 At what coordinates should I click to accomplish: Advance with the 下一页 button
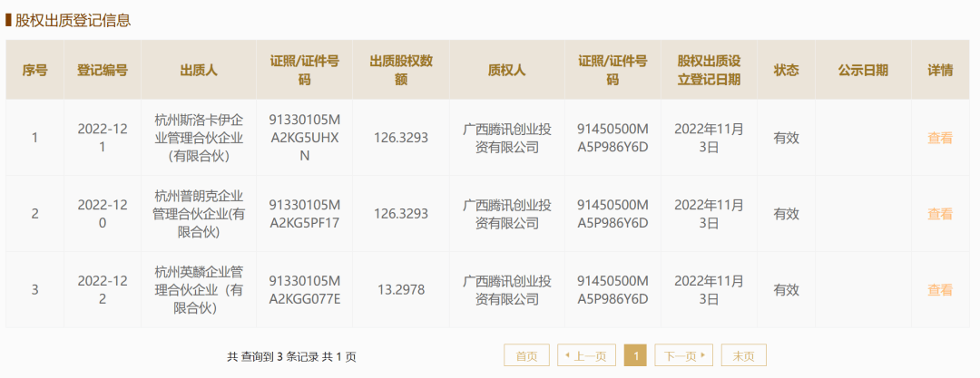pyautogui.click(x=684, y=355)
